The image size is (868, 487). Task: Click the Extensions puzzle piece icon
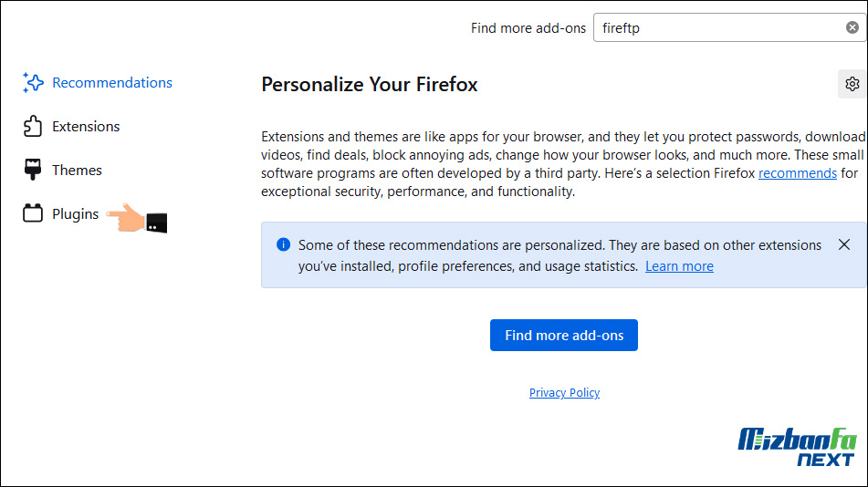tap(33, 126)
